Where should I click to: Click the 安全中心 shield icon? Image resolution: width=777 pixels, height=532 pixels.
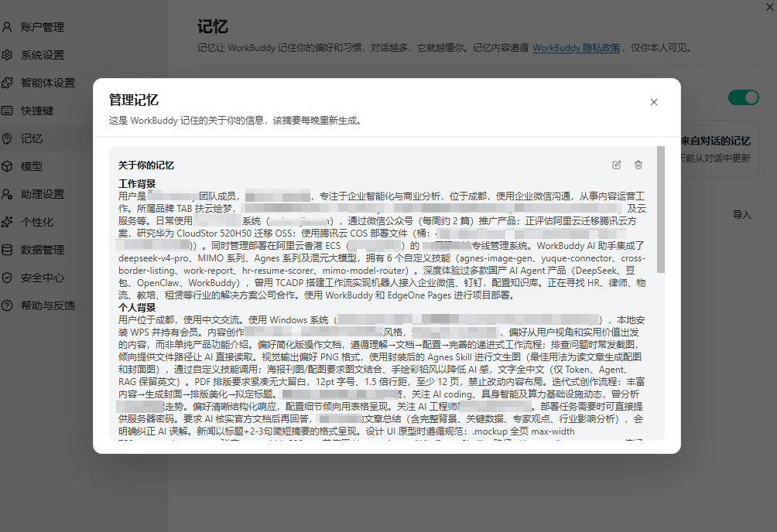7,278
